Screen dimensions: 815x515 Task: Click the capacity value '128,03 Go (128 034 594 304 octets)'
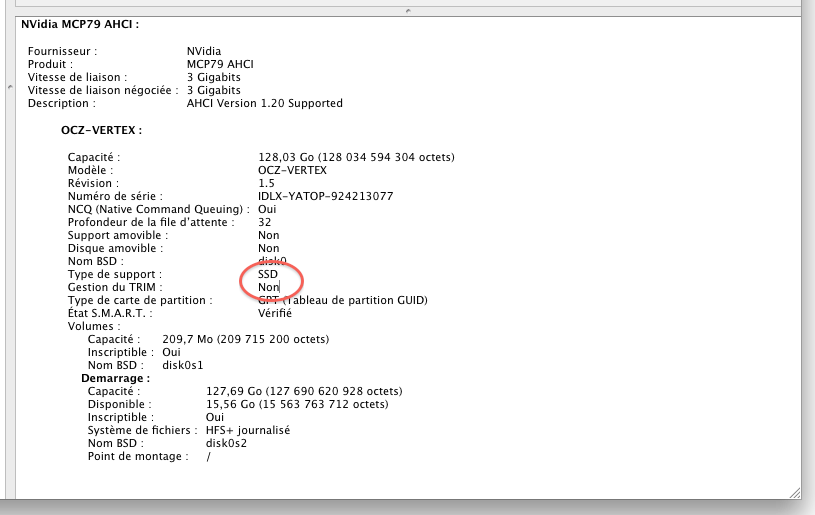(x=356, y=157)
